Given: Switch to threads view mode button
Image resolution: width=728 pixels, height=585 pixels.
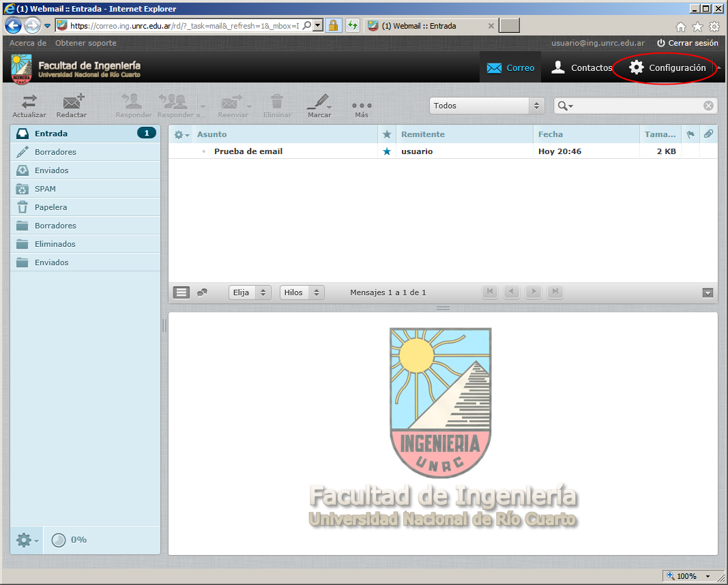Looking at the screenshot, I should (202, 292).
